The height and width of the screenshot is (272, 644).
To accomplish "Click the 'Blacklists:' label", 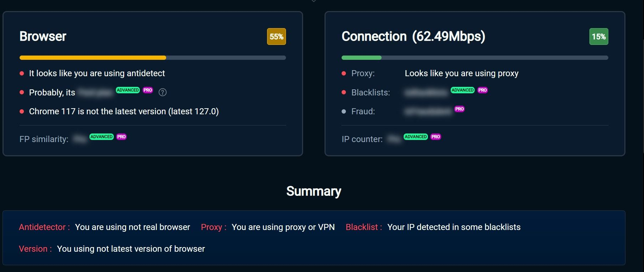I will pyautogui.click(x=370, y=93).
